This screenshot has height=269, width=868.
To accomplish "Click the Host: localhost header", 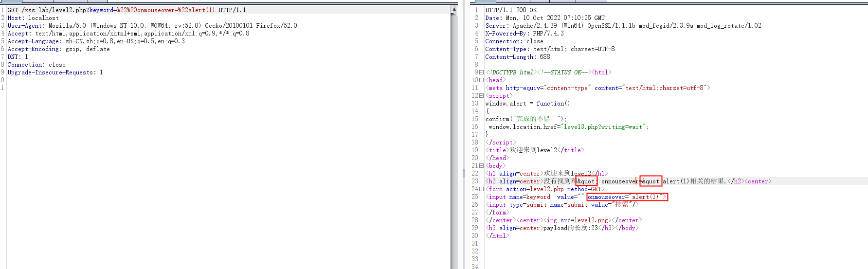I will coord(33,18).
